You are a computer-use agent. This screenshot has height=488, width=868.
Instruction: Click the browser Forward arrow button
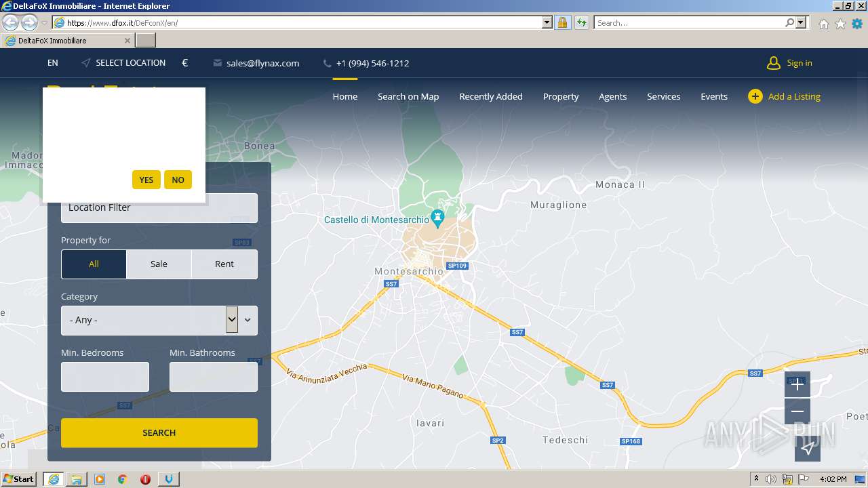(29, 22)
